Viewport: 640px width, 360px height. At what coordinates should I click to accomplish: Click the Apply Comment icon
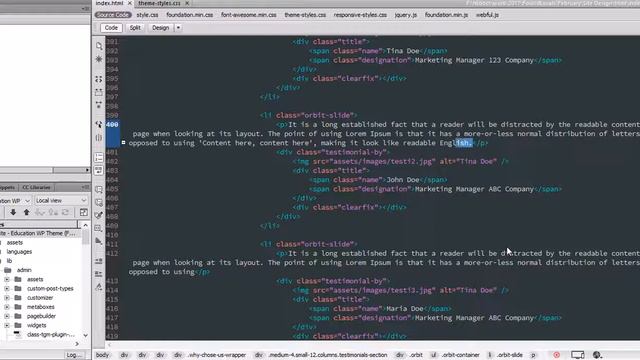point(99,189)
